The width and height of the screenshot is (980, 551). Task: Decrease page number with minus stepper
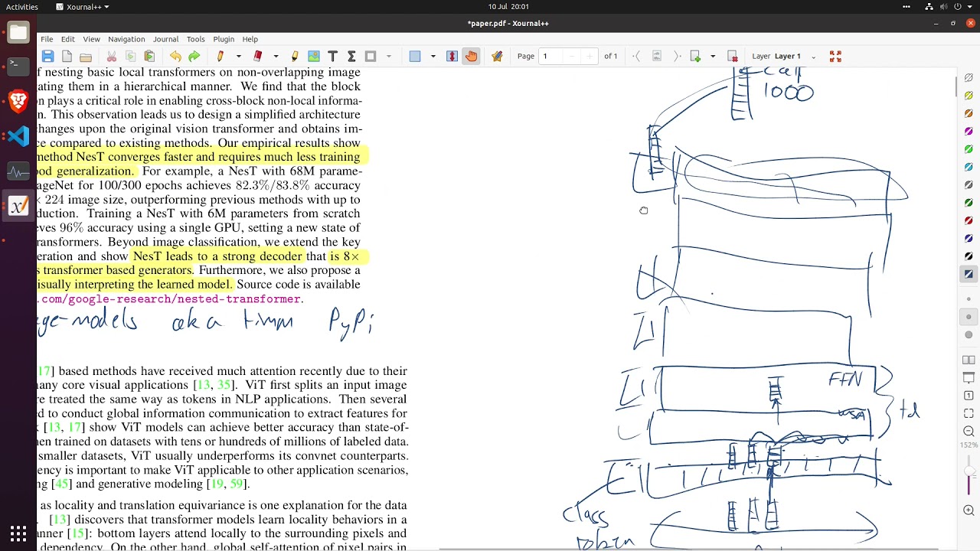(572, 56)
